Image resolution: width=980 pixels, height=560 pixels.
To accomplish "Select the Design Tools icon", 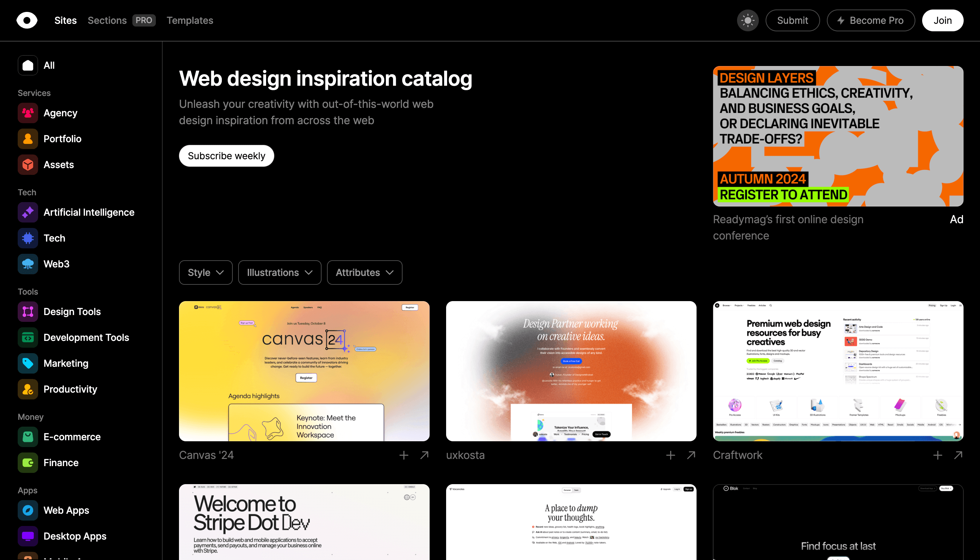I will (28, 312).
